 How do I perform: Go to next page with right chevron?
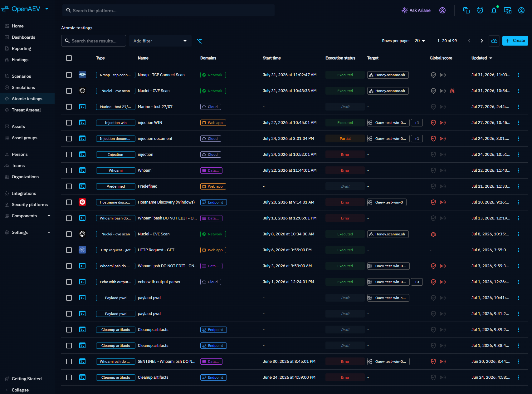pos(481,41)
